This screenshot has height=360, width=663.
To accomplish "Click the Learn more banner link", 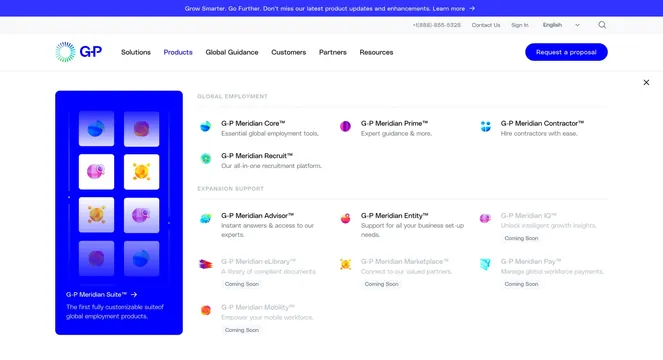I will [x=453, y=8].
